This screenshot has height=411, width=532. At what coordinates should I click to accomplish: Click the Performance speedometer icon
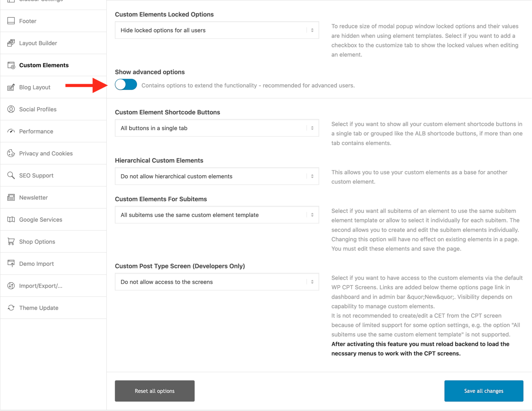tap(11, 131)
